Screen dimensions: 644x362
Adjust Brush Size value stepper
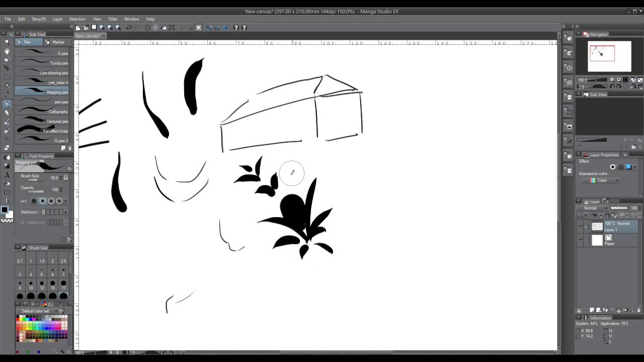coord(61,178)
